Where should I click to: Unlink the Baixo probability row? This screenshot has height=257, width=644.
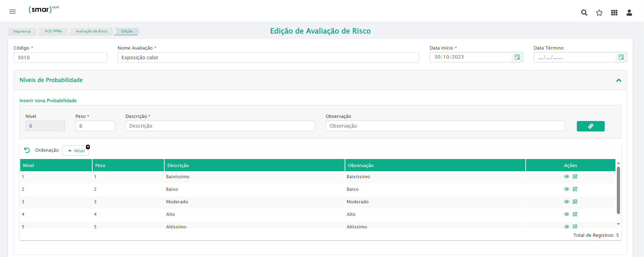(x=575, y=189)
